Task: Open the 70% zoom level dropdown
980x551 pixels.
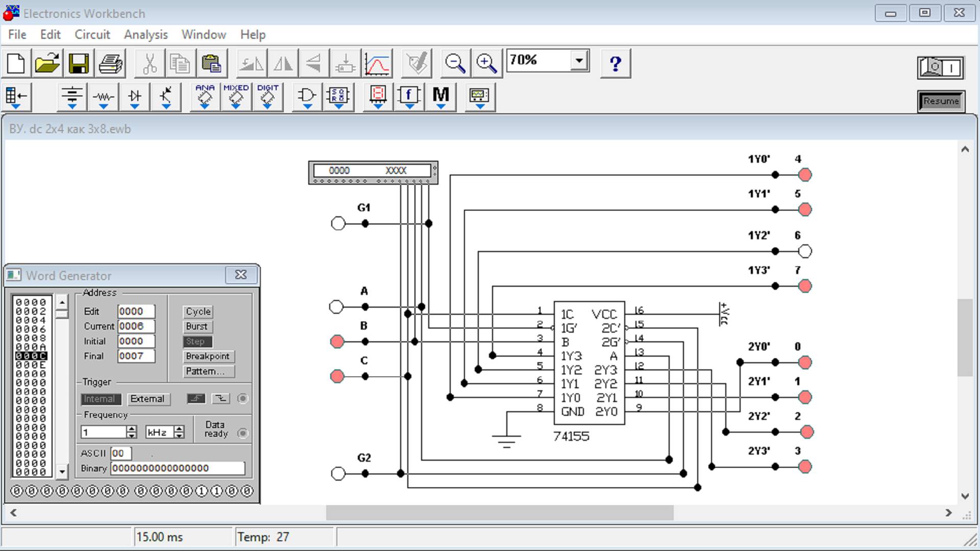Action: 579,61
